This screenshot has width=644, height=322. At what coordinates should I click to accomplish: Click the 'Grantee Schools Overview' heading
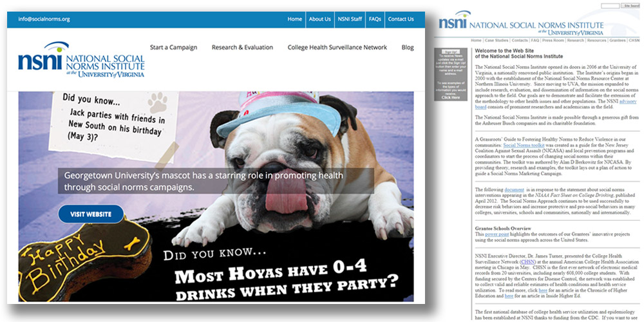click(x=503, y=229)
